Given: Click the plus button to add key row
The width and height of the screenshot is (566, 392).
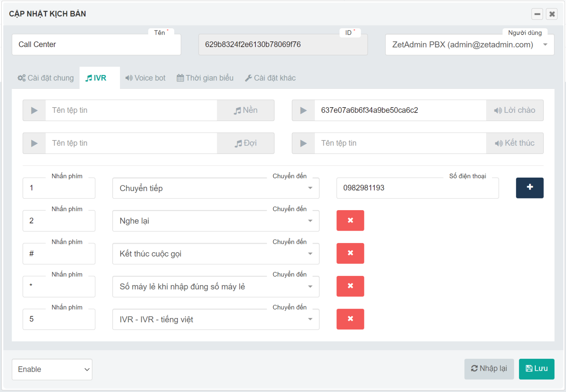Looking at the screenshot, I should pyautogui.click(x=529, y=188).
